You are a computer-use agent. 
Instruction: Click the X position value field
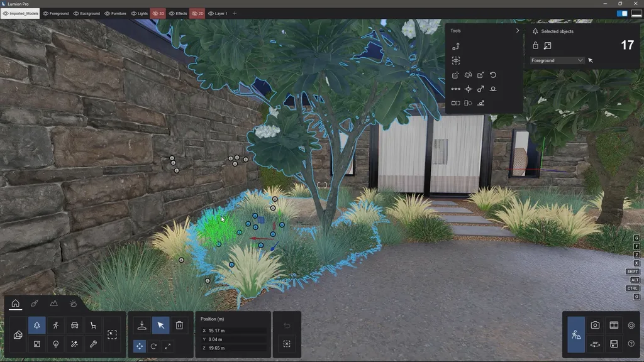234,331
